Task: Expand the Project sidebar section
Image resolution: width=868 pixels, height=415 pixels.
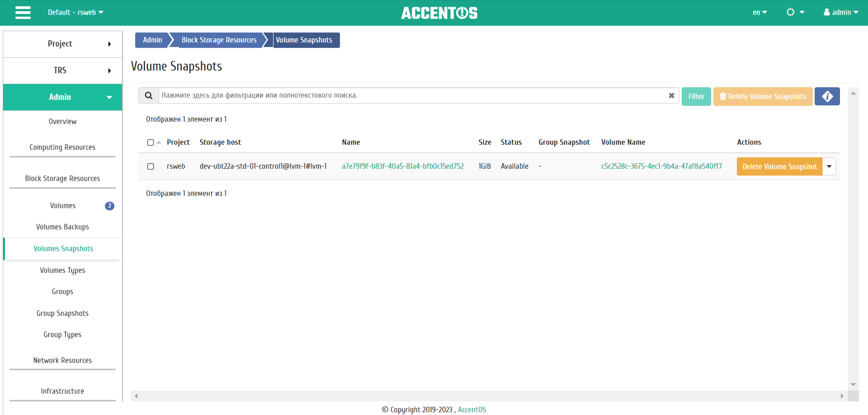Action: point(63,44)
